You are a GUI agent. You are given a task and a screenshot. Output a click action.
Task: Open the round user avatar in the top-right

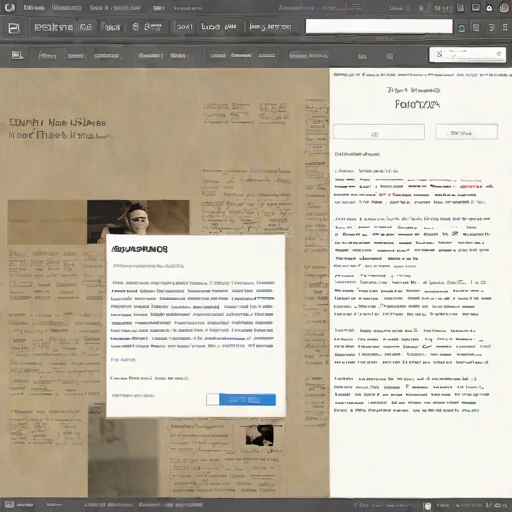coord(504,8)
